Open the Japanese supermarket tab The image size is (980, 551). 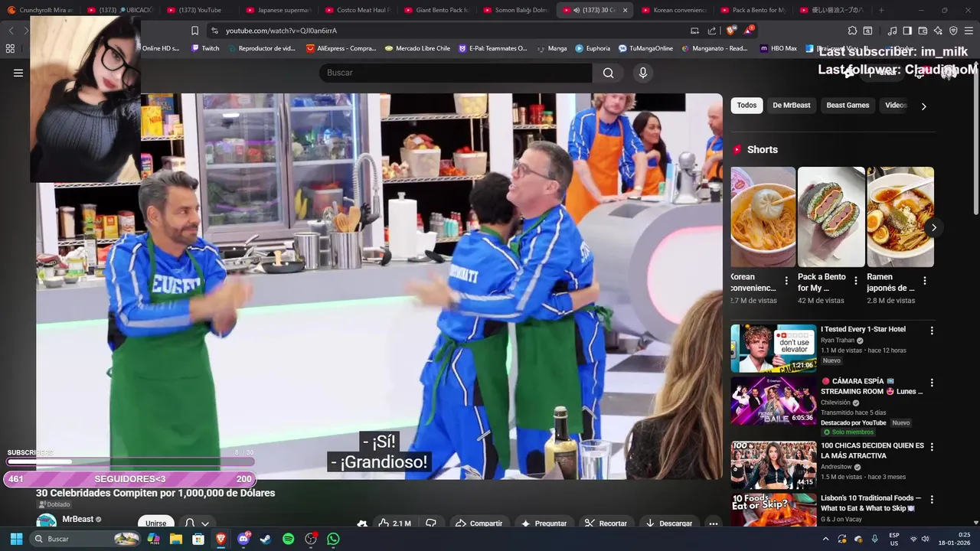[x=278, y=10]
